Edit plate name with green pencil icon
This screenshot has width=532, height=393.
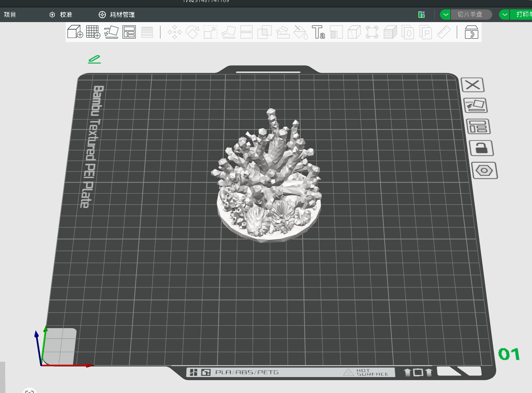pyautogui.click(x=94, y=59)
